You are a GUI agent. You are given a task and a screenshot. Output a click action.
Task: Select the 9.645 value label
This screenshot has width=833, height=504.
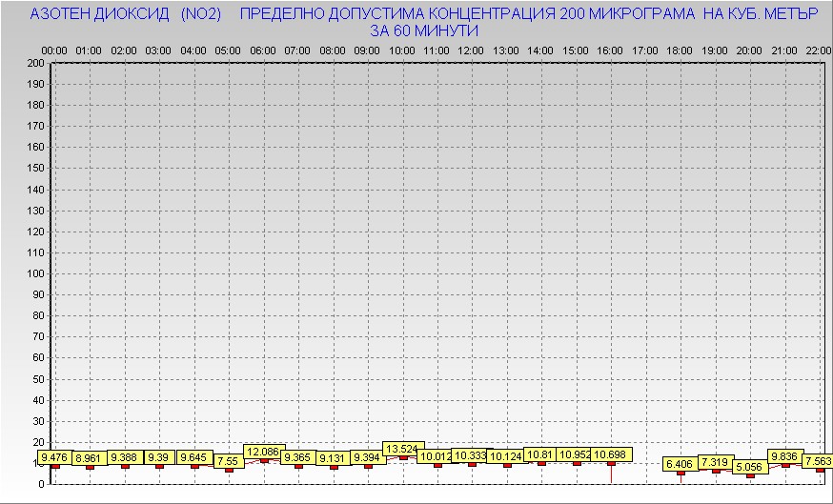[x=194, y=457]
